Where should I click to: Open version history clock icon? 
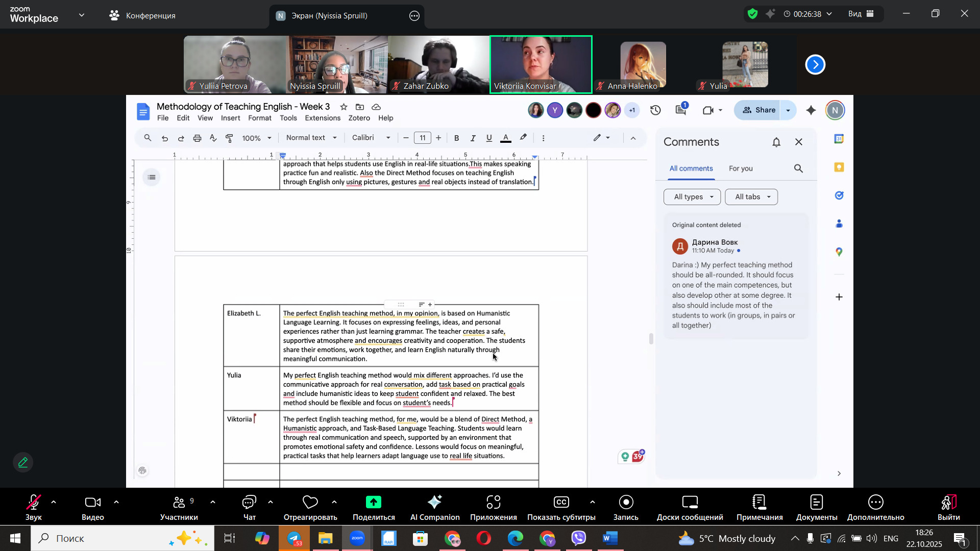(x=656, y=110)
